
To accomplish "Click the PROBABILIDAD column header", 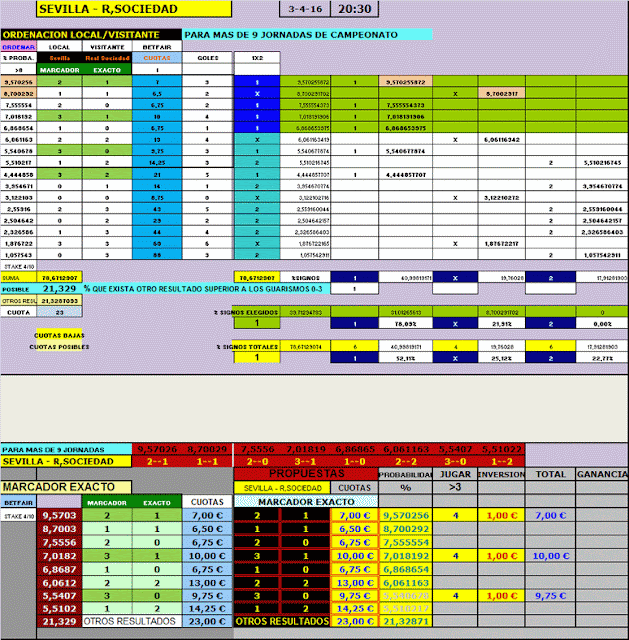I will pos(405,474).
